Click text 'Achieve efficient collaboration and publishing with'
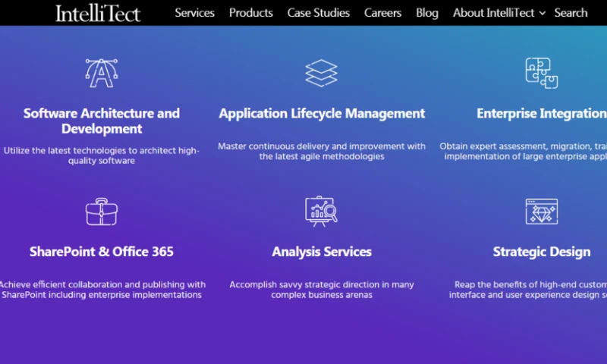 coord(102,284)
